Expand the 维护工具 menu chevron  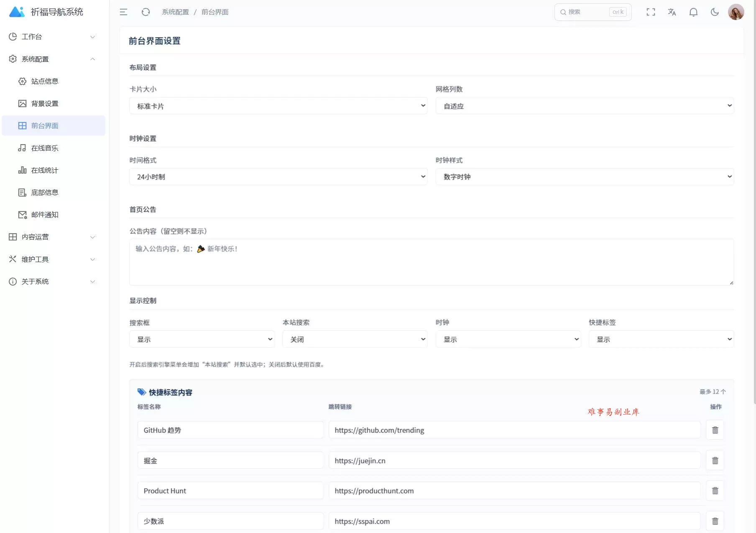pos(93,259)
